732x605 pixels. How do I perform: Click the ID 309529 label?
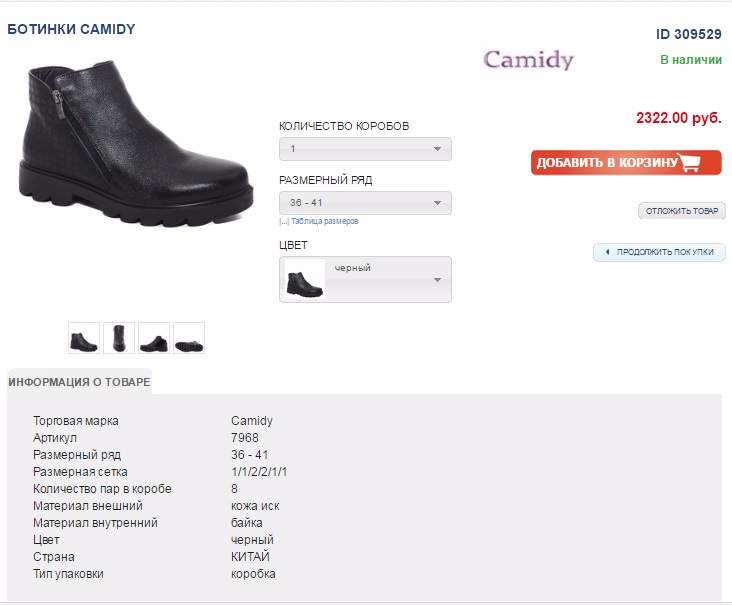(x=689, y=34)
